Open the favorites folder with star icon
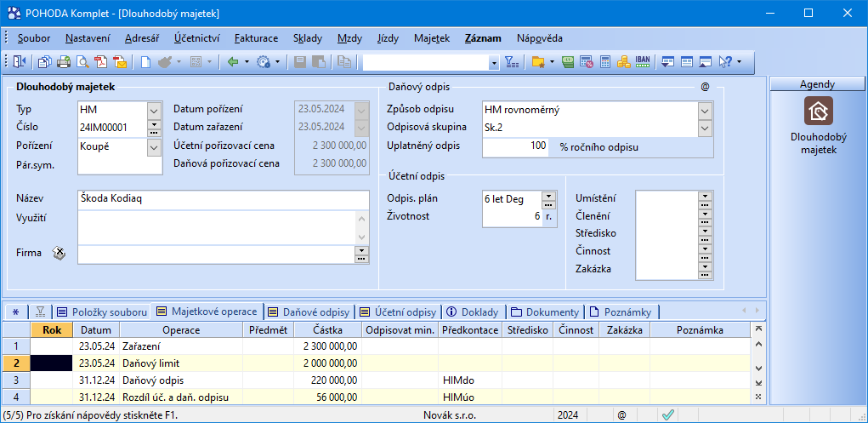The width and height of the screenshot is (868, 423). click(x=537, y=63)
